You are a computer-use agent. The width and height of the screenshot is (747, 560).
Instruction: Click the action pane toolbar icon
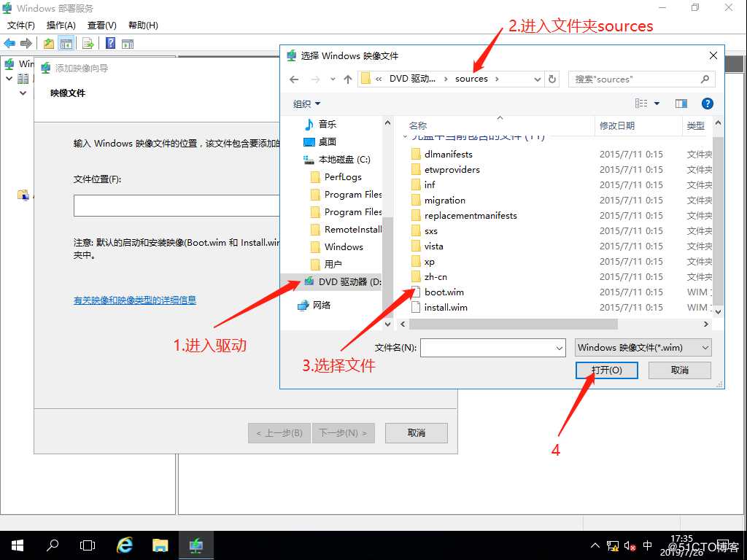(127, 44)
